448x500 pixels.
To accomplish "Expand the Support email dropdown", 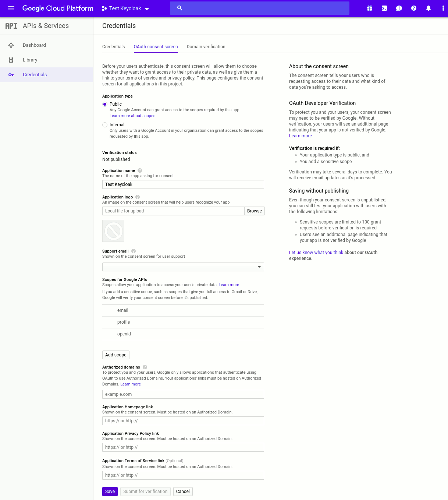I will [183, 267].
